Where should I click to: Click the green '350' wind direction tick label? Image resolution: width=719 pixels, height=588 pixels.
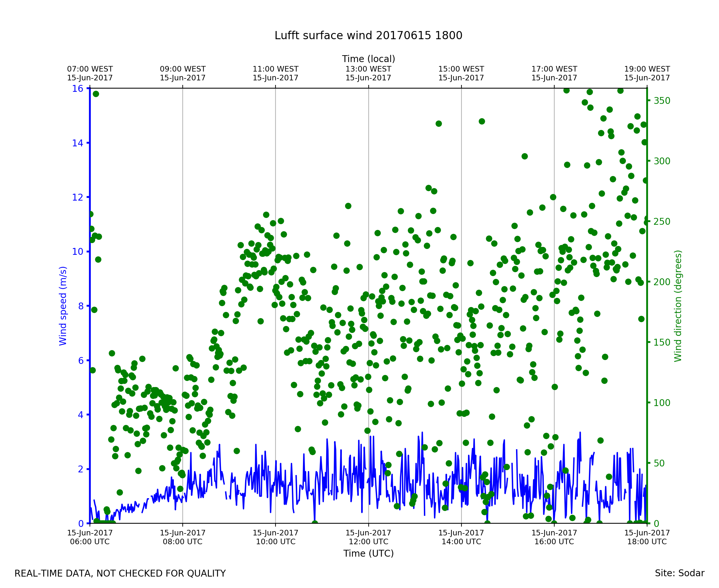point(662,101)
